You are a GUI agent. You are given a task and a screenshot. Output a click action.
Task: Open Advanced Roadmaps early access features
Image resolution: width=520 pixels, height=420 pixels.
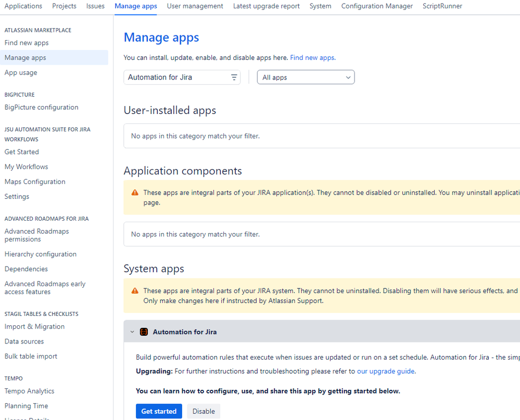click(45, 288)
